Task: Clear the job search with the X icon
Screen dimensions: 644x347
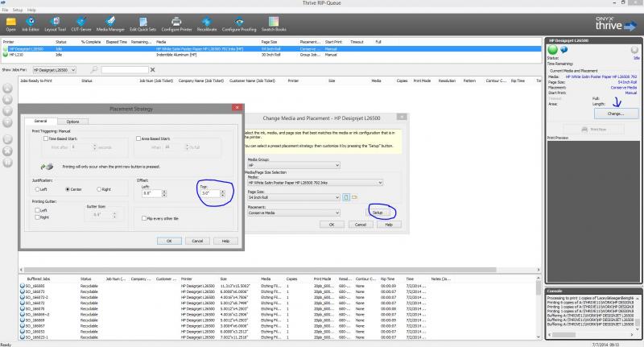Action: click(153, 70)
